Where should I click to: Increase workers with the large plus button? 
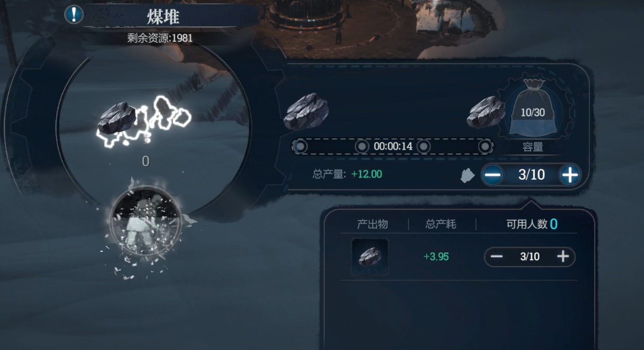point(570,175)
